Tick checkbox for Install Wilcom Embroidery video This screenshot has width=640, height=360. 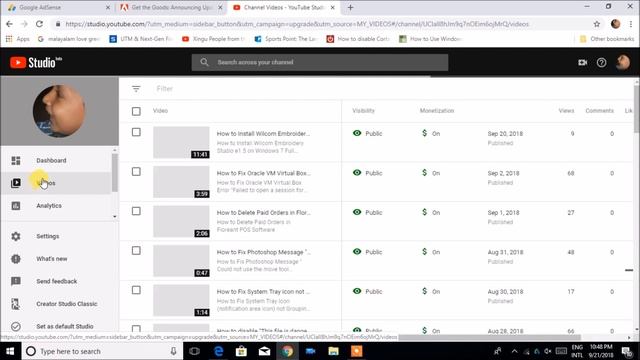[136, 132]
